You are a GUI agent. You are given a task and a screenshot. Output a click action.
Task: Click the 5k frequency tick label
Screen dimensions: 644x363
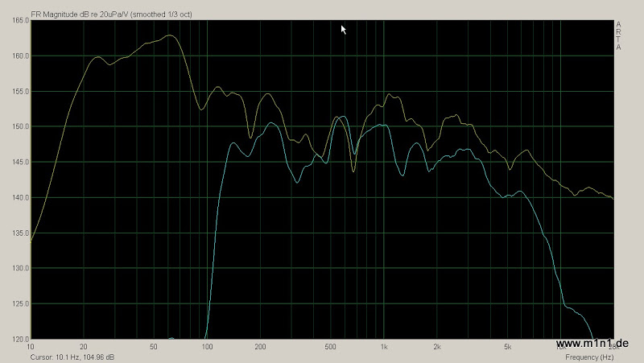click(507, 347)
